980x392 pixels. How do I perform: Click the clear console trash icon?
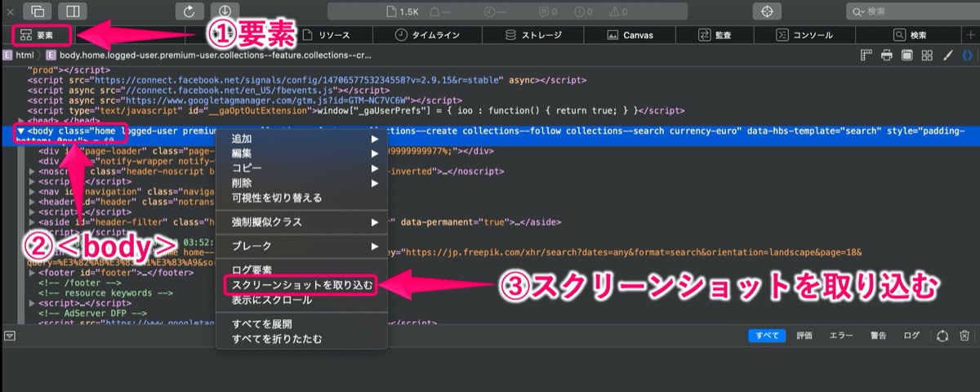click(x=964, y=336)
